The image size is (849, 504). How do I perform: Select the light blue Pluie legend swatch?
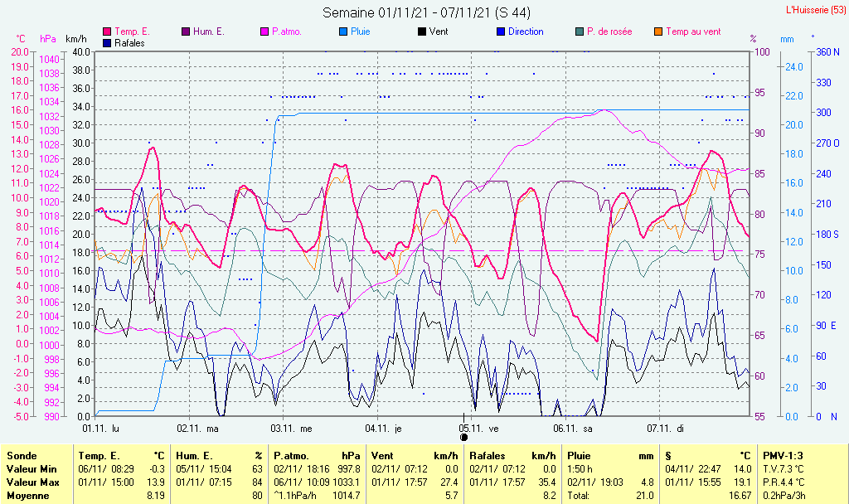343,32
